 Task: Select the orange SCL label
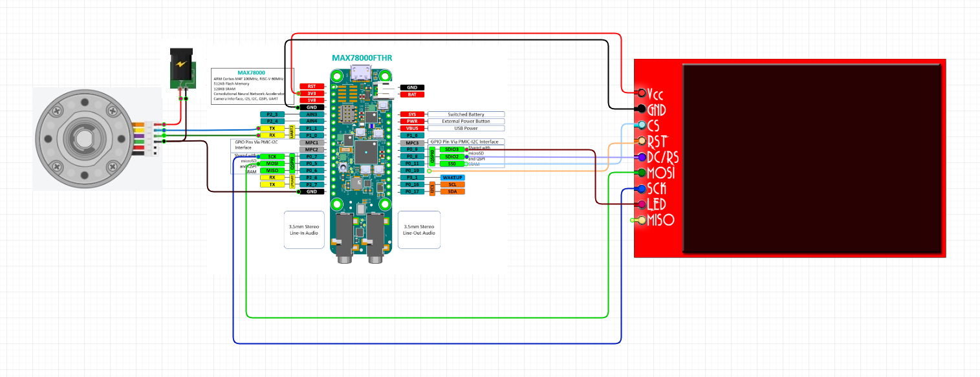[452, 184]
